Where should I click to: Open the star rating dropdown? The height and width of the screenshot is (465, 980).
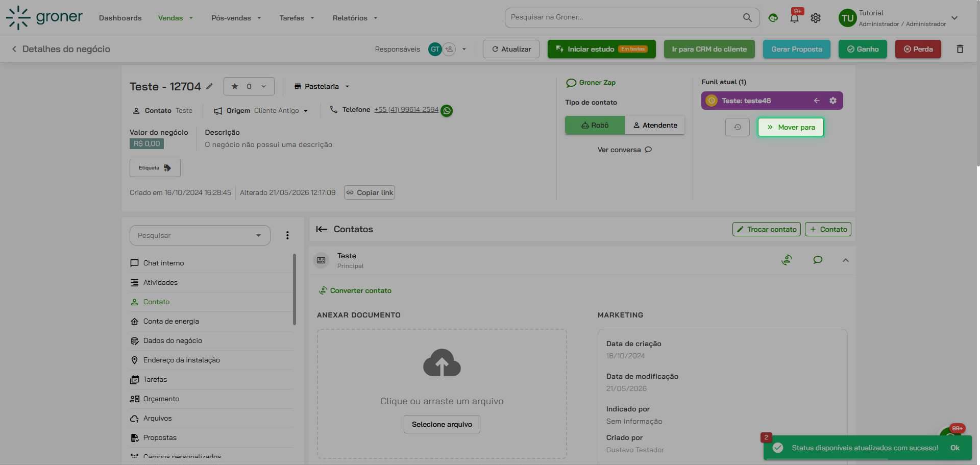point(249,86)
